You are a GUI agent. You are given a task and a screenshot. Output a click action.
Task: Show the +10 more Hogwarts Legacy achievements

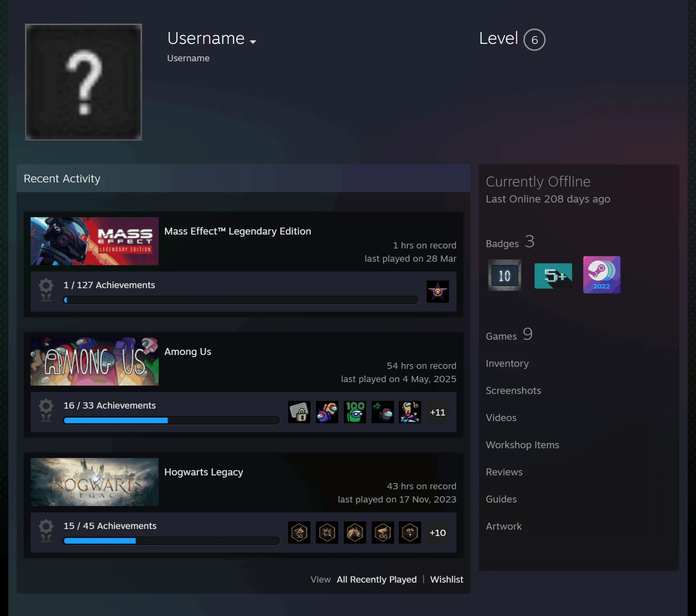pos(438,533)
